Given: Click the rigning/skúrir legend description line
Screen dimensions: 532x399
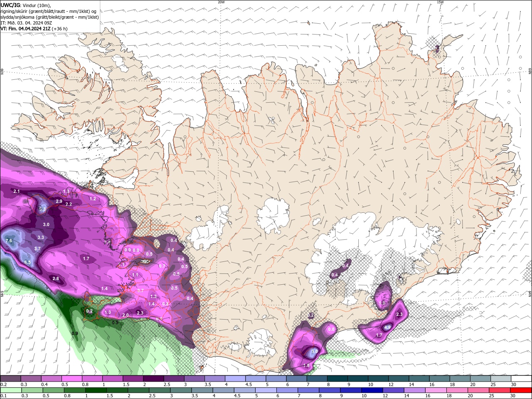Looking at the screenshot, I should point(48,11).
